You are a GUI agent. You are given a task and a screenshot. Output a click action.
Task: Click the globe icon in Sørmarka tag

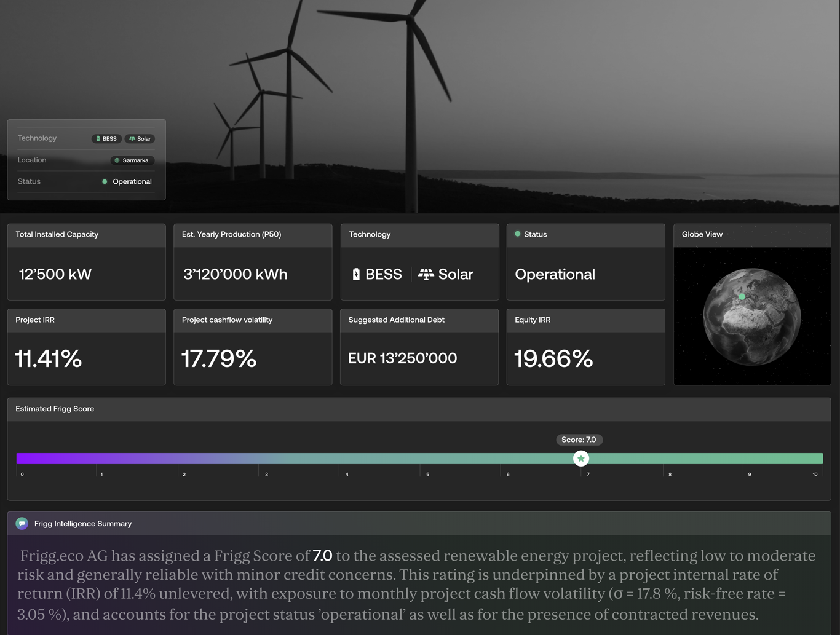pyautogui.click(x=117, y=160)
